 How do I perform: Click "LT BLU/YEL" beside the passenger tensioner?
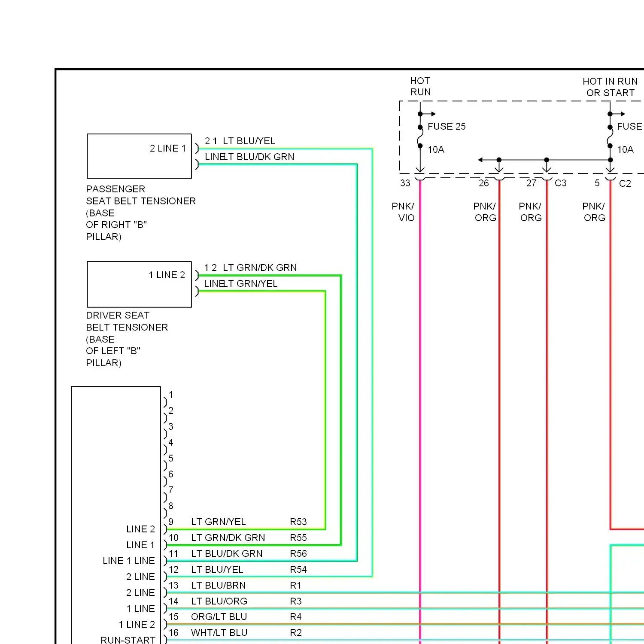pos(249,141)
